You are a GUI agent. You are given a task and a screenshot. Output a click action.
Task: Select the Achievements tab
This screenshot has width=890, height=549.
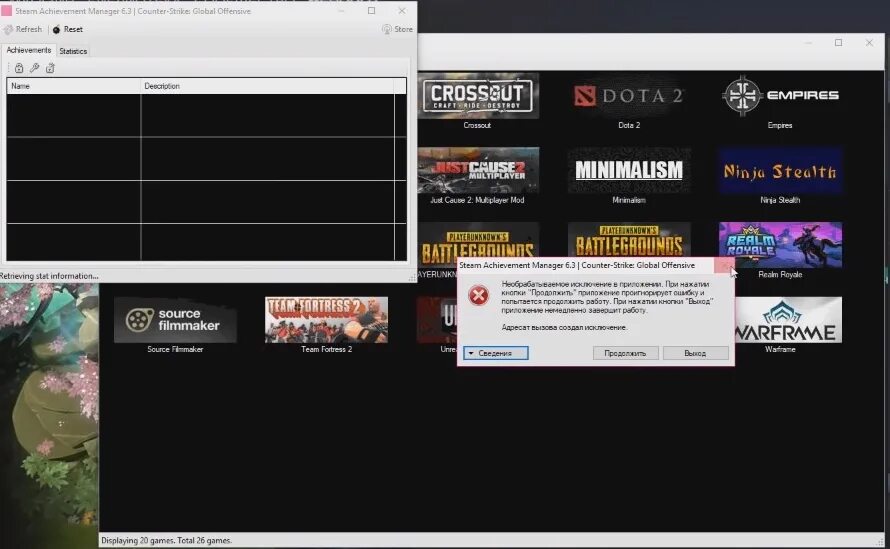28,51
